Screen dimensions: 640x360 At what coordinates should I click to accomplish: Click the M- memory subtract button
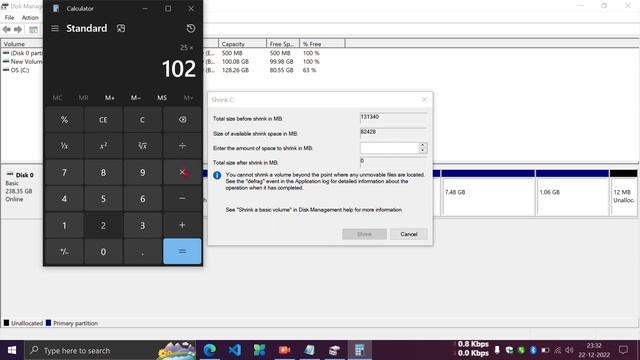(136, 98)
